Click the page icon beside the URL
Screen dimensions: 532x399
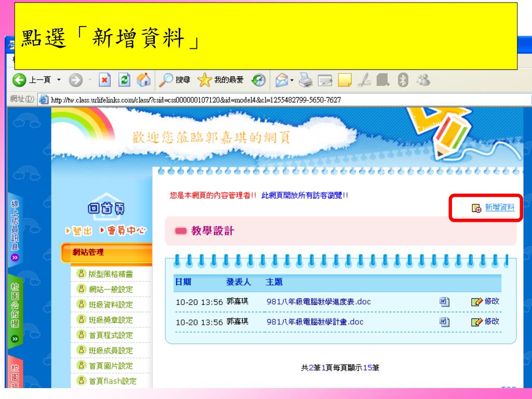[44, 100]
